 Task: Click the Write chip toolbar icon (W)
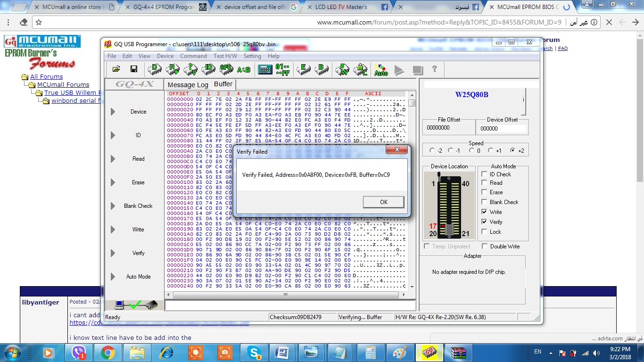tap(343, 69)
